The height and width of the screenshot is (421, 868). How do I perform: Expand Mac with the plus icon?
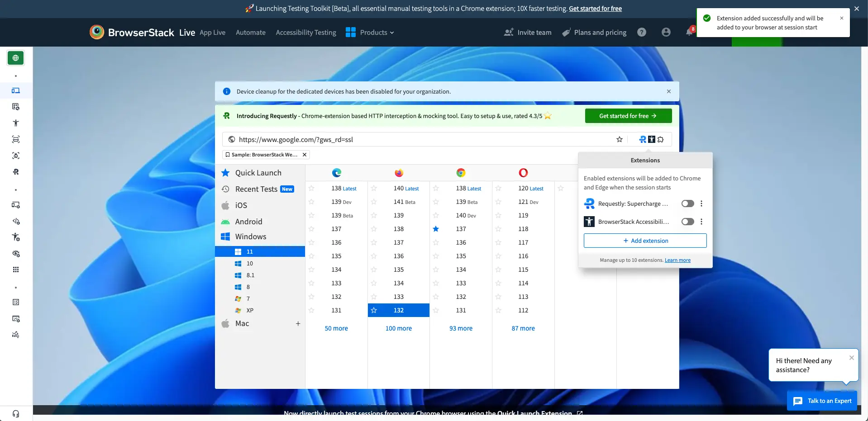[298, 324]
